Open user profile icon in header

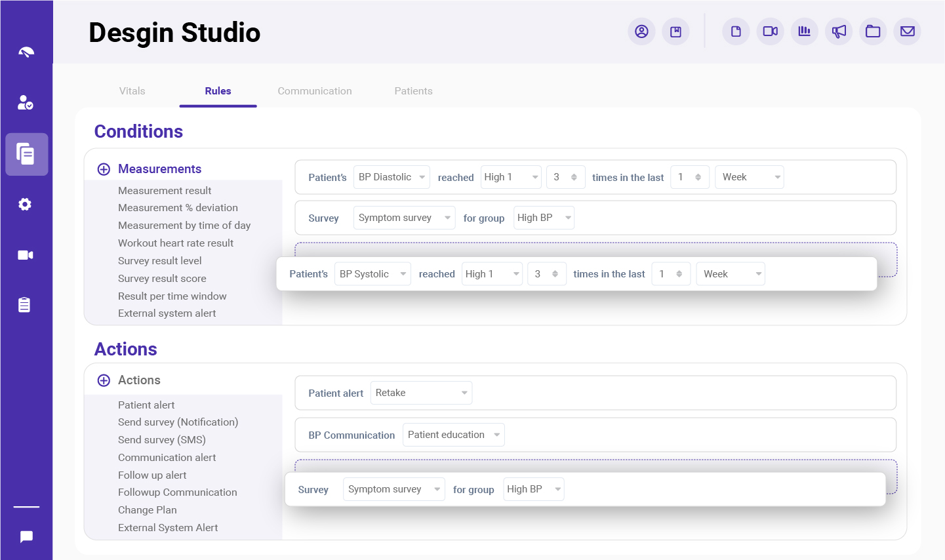641,31
